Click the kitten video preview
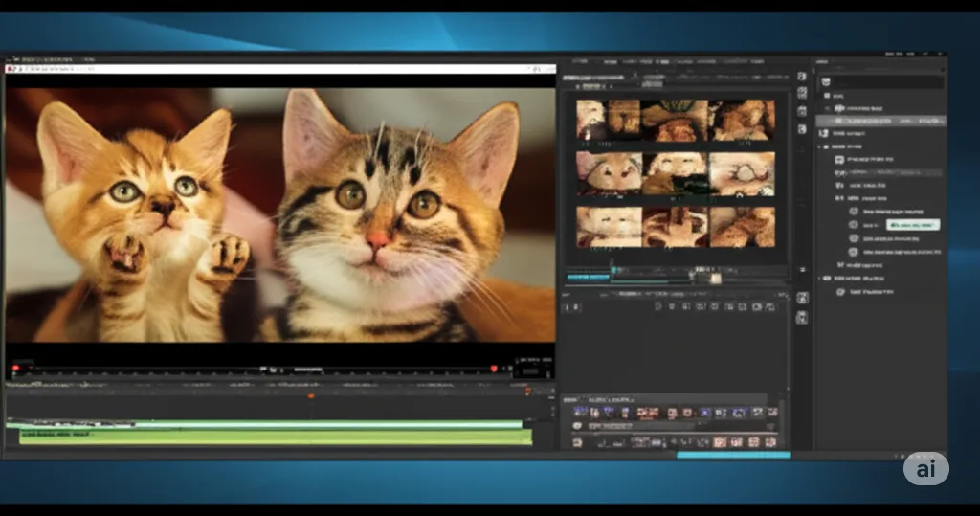This screenshot has height=516, width=980. pos(280,214)
